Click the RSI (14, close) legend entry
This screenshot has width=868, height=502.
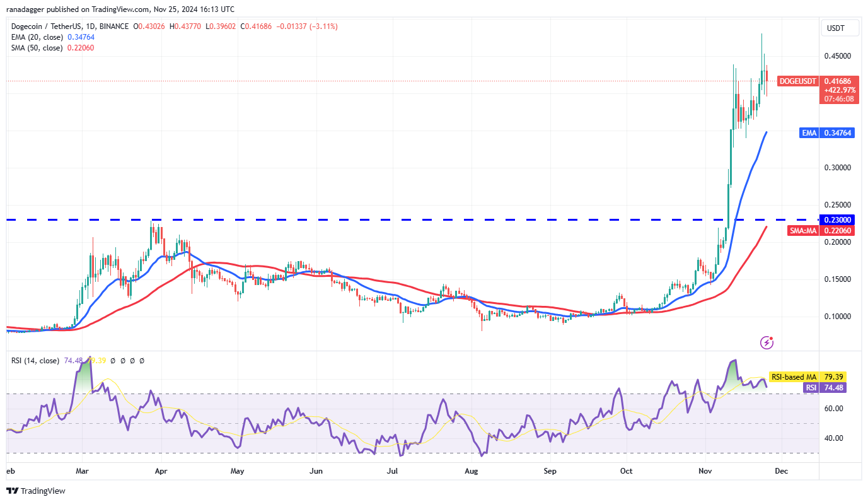point(35,361)
